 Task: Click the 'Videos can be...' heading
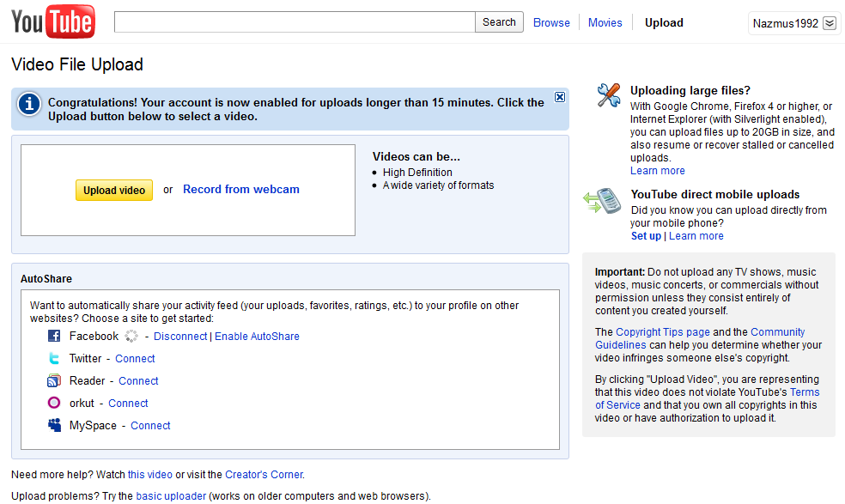tap(416, 157)
